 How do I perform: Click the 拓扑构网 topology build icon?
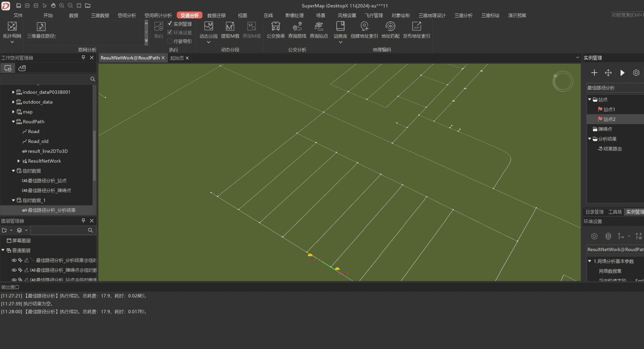click(12, 27)
